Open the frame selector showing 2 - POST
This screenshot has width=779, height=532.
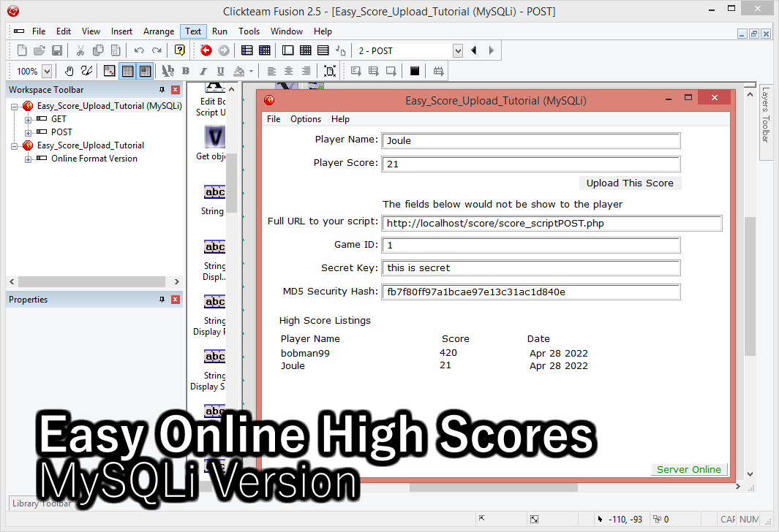pos(410,50)
